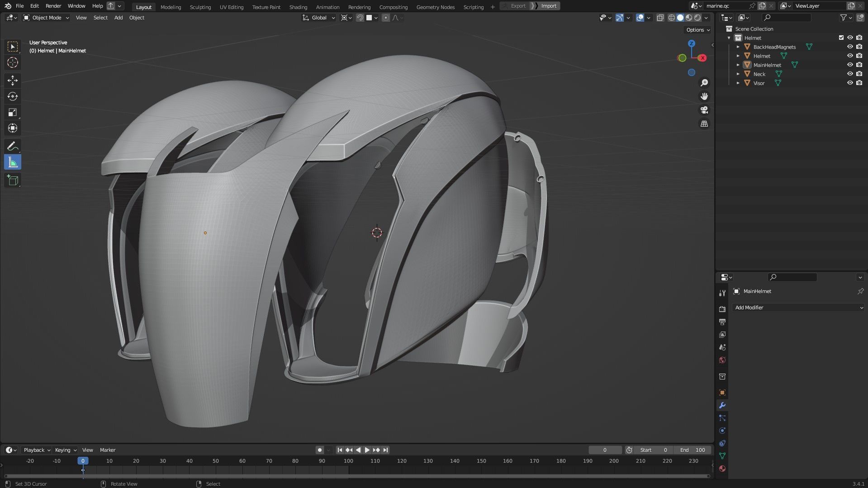Open the Object properties tab
The width and height of the screenshot is (868, 488).
point(722,393)
